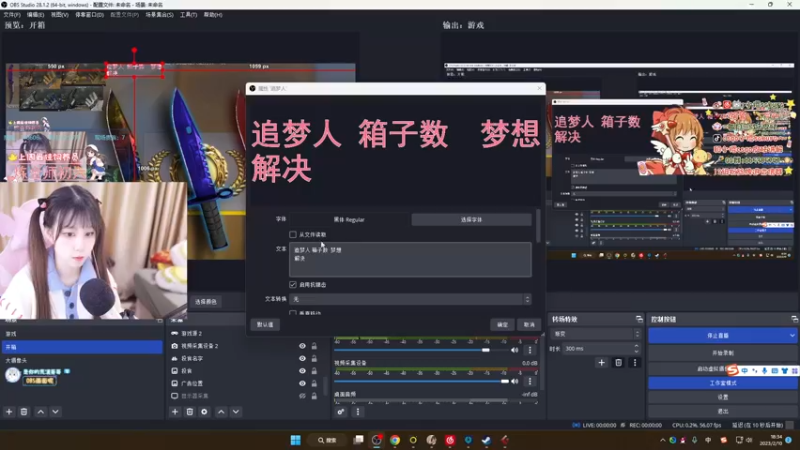Pop out the scenes dock panel
Viewport: 800px width, 450px height.
coord(160,320)
